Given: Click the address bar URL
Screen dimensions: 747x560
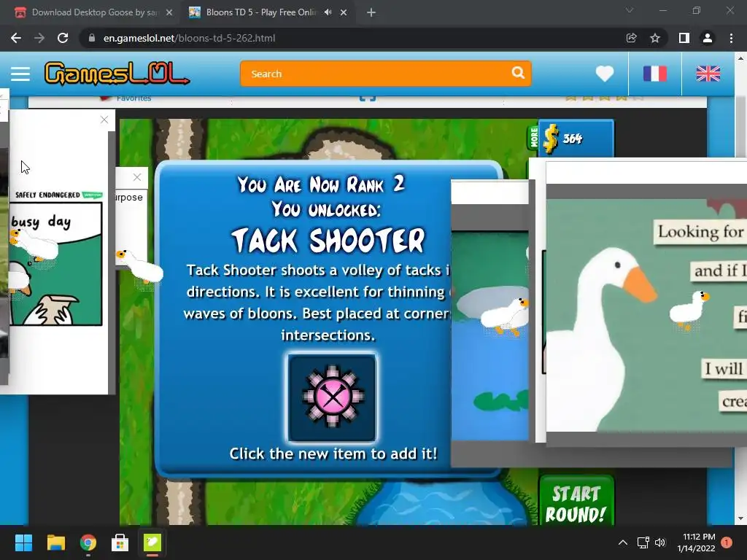Looking at the screenshot, I should coord(189,38).
